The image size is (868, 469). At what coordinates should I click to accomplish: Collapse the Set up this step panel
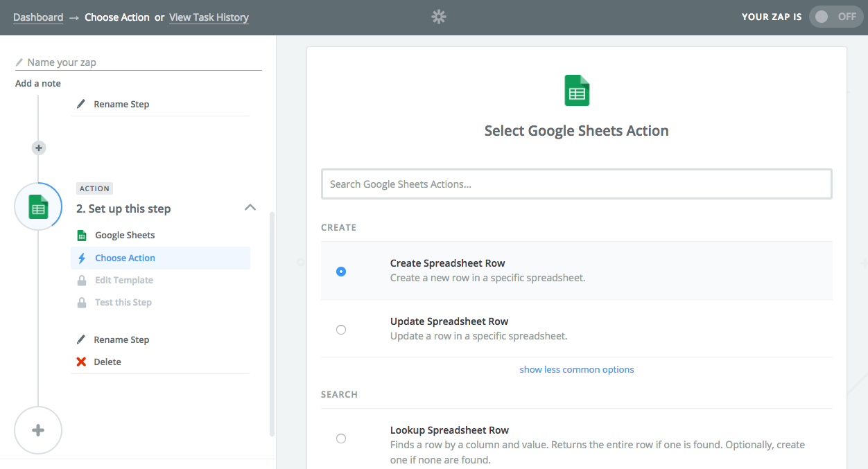click(250, 207)
